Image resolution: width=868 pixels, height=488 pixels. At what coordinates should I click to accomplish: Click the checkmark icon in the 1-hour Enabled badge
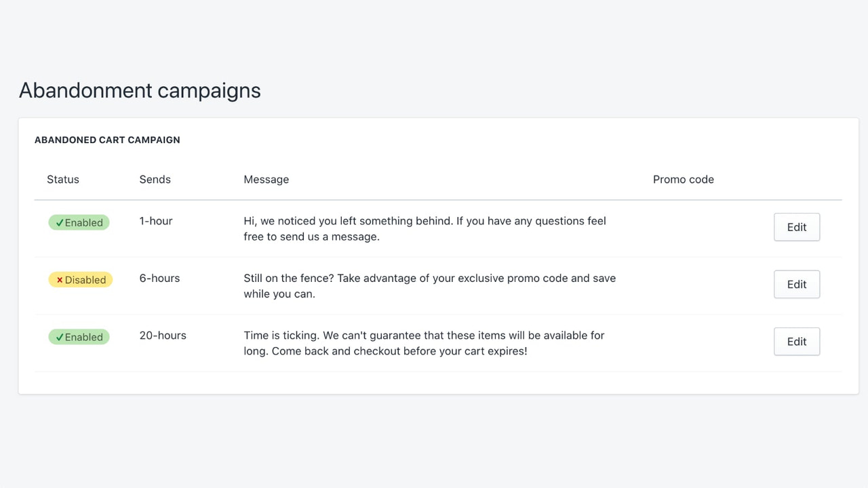pyautogui.click(x=59, y=222)
